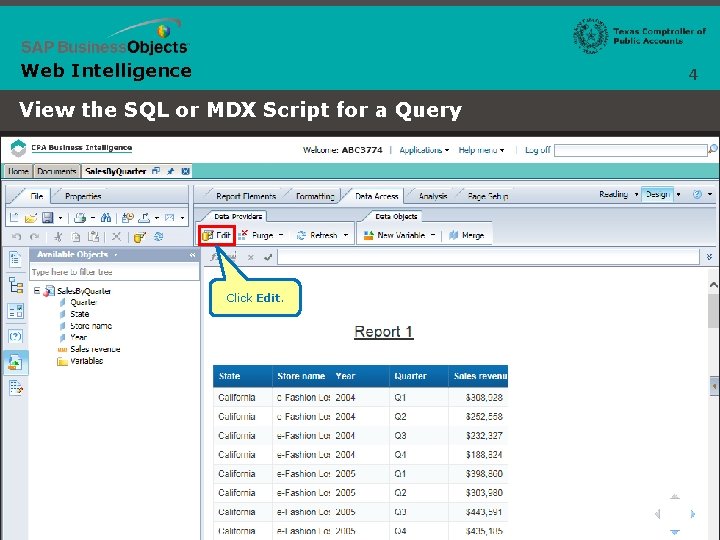Open the Document Structure and Filters side icon

(x=16, y=388)
